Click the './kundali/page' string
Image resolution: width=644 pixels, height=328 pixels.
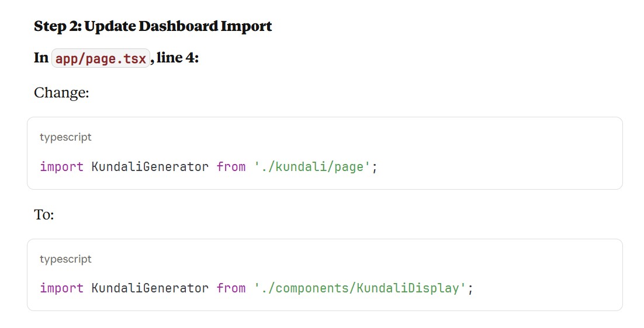point(312,167)
